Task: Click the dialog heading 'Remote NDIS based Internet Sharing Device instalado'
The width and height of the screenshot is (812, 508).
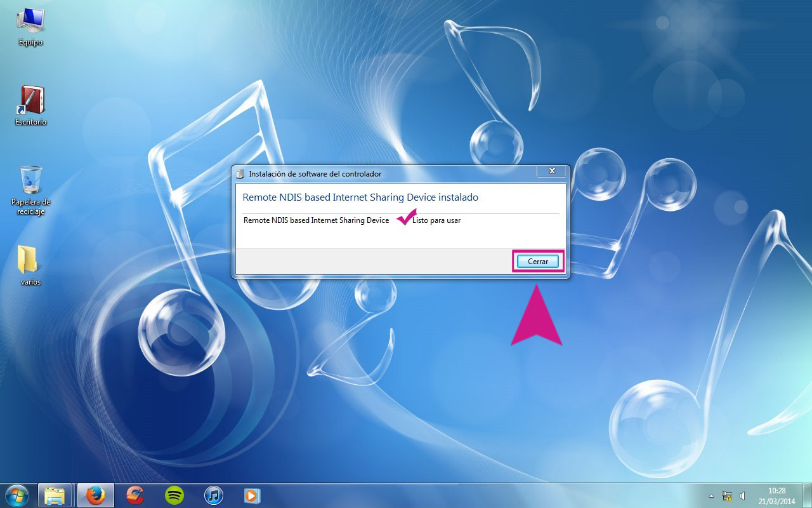Action: [x=360, y=197]
